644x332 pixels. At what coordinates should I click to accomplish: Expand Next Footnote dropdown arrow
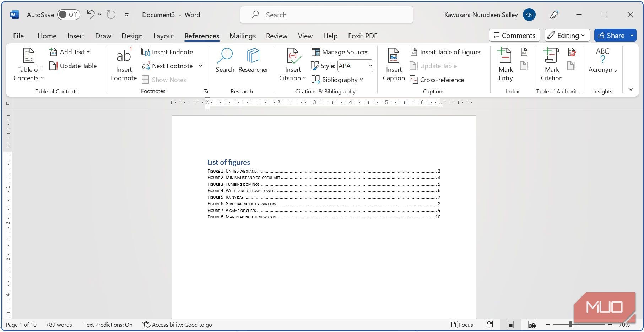tap(201, 66)
